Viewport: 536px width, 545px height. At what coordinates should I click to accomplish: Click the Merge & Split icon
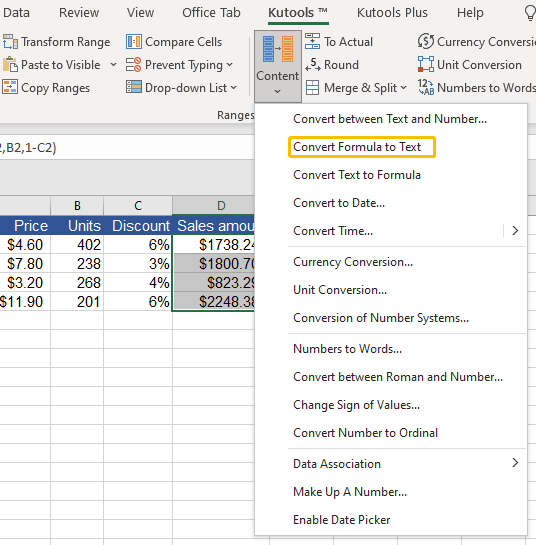[x=312, y=88]
